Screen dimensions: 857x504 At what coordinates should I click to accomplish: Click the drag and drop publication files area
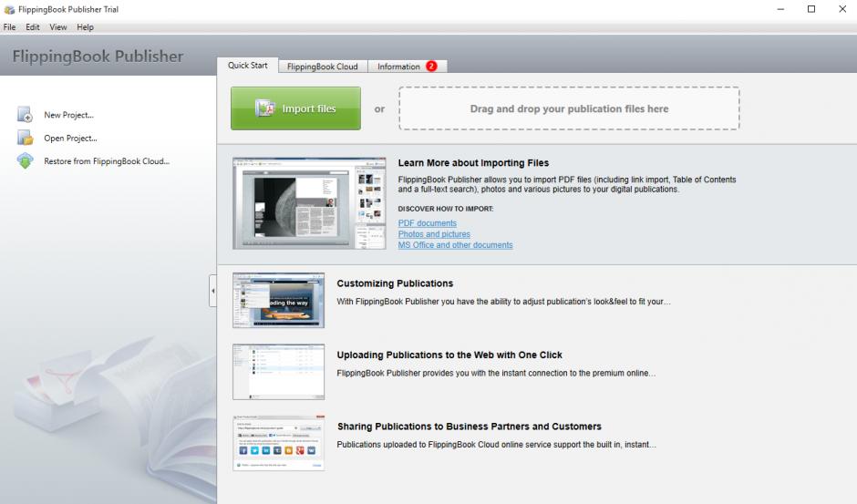click(569, 108)
